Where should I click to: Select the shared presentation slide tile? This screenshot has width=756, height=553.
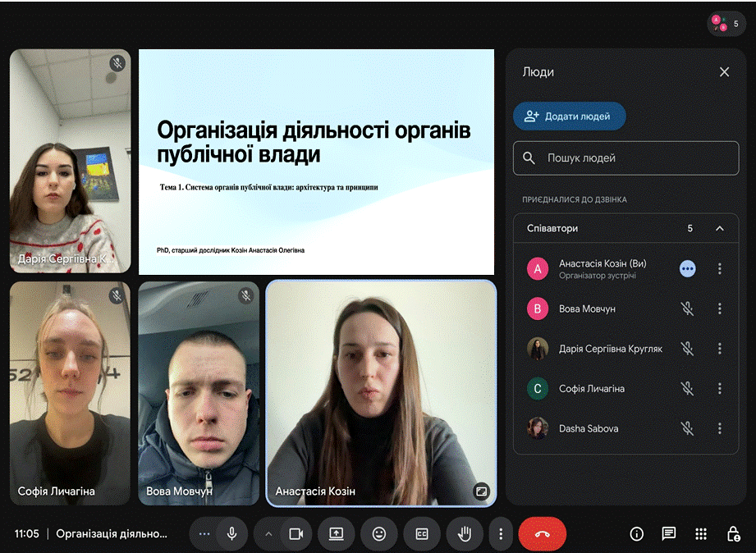tap(316, 162)
